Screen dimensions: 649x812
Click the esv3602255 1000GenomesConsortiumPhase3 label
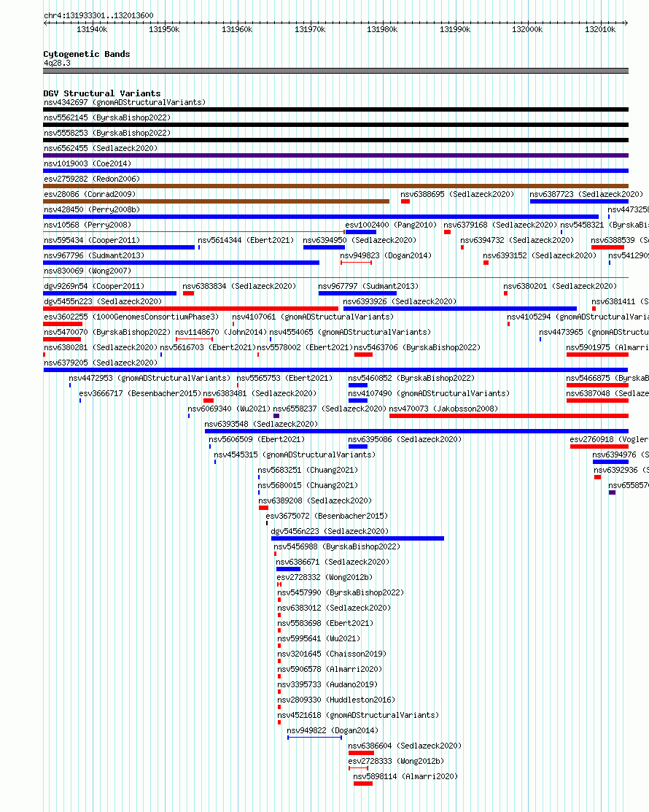tap(131, 317)
